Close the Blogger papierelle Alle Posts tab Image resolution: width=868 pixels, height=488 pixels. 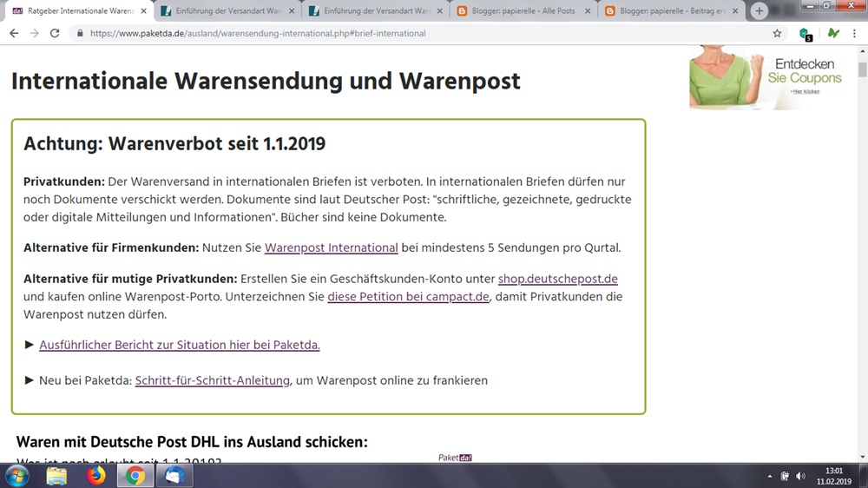(588, 11)
